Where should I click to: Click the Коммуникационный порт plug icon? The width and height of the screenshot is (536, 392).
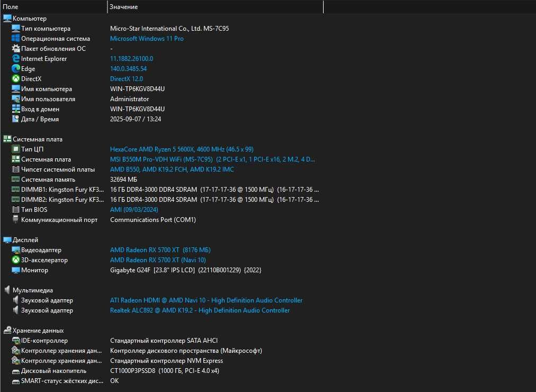16,219
